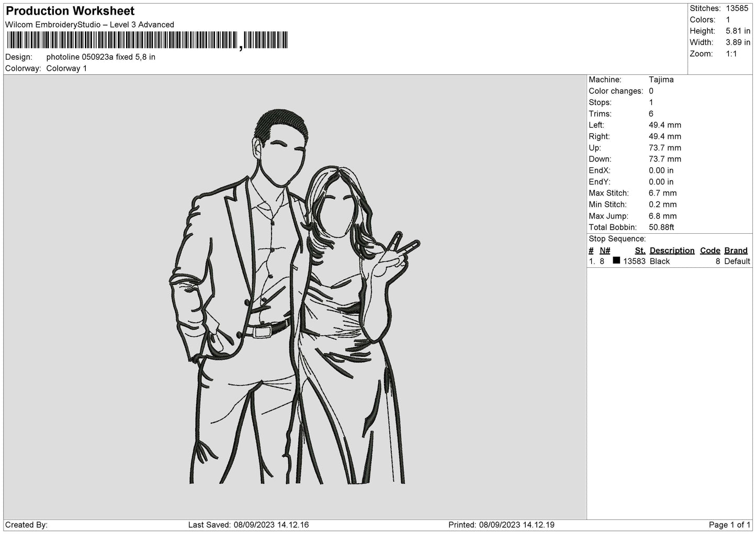Click the Machine value 'Tajima'

(x=661, y=79)
